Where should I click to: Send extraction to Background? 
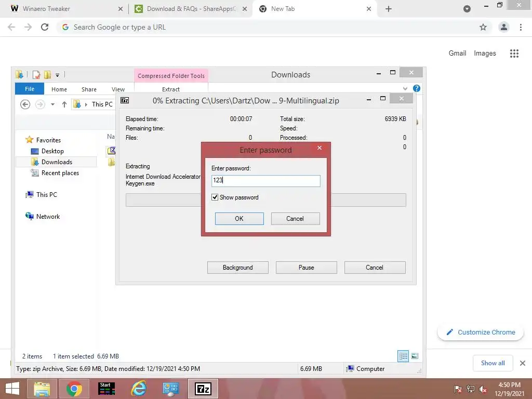pos(237,268)
